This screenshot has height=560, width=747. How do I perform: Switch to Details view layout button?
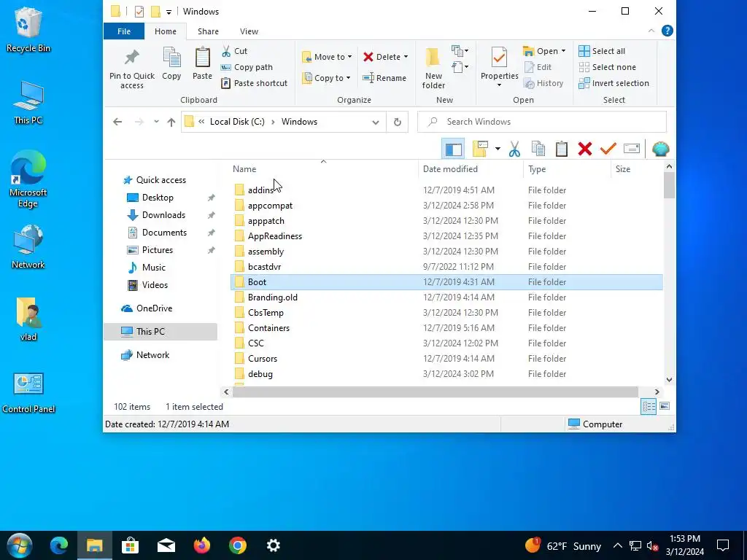point(649,406)
